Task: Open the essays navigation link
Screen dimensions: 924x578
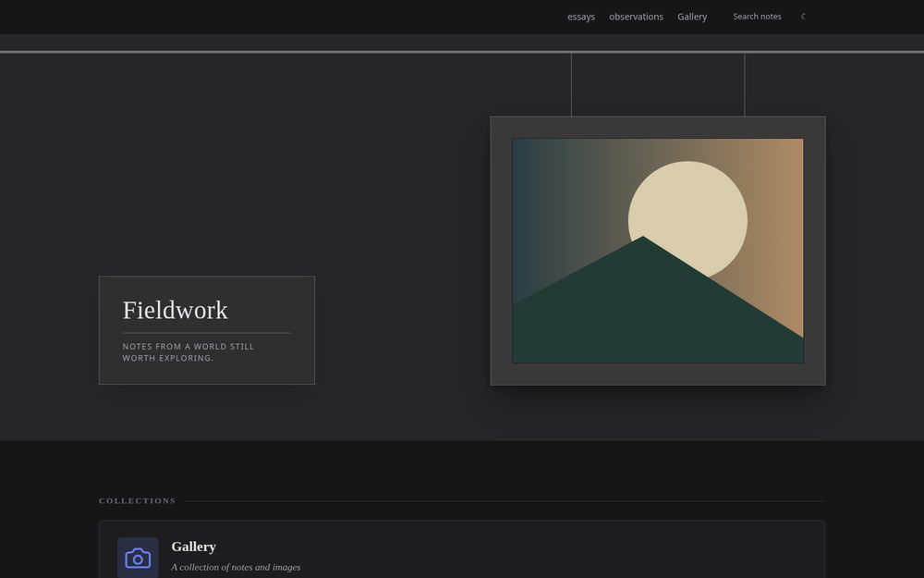Action: point(581,17)
